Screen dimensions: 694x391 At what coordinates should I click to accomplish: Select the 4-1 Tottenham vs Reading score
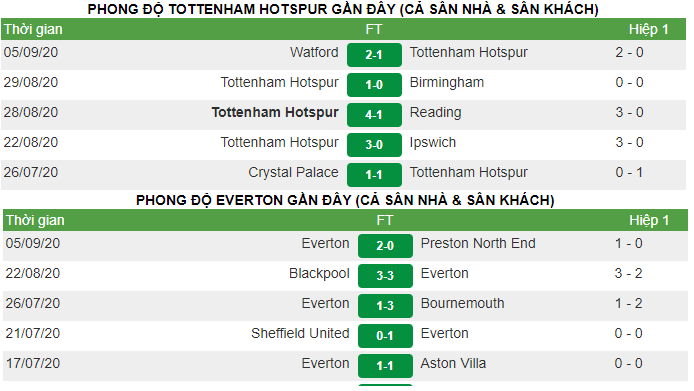374,115
